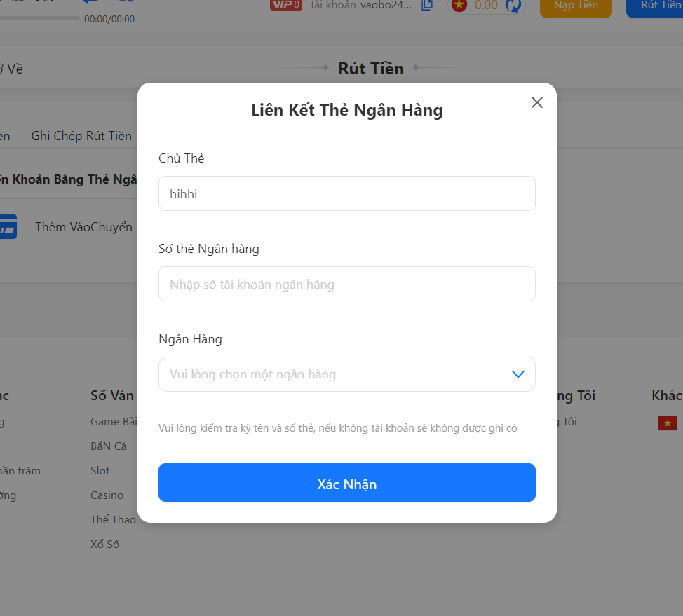Go to the Xổ Số footer link
The height and width of the screenshot is (616, 683).
coord(104,544)
